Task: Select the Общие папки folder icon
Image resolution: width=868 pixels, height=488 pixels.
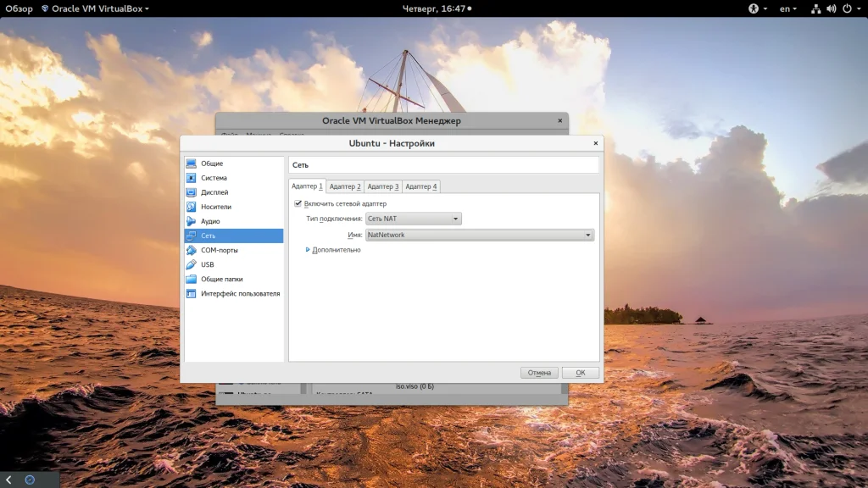Action: click(x=192, y=279)
